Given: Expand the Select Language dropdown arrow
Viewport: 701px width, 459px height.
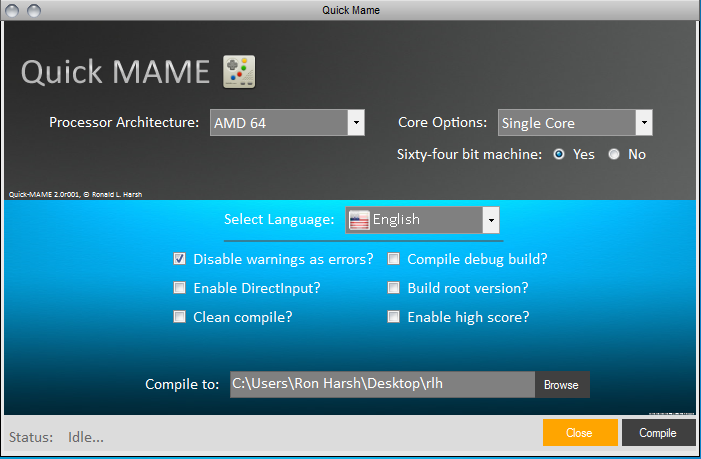Looking at the screenshot, I should point(491,220).
